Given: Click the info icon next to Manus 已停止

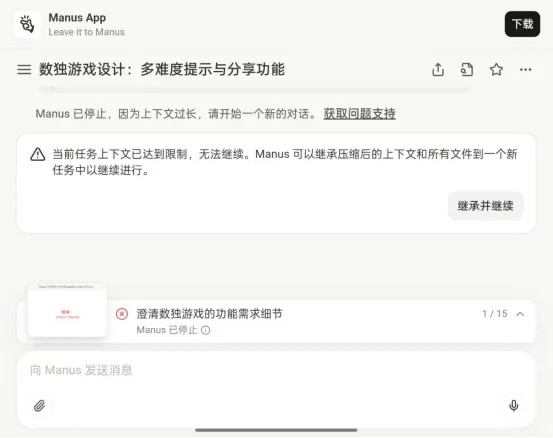Looking at the screenshot, I should coord(206,330).
